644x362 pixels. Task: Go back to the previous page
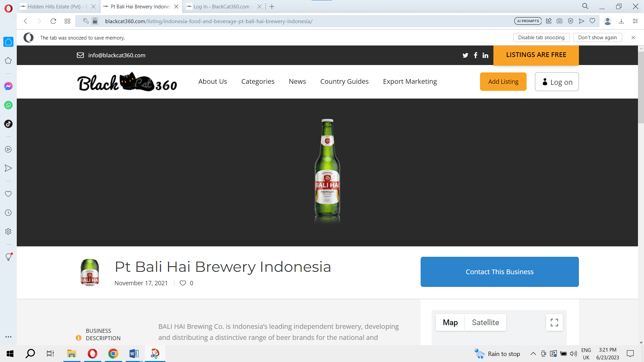click(25, 21)
